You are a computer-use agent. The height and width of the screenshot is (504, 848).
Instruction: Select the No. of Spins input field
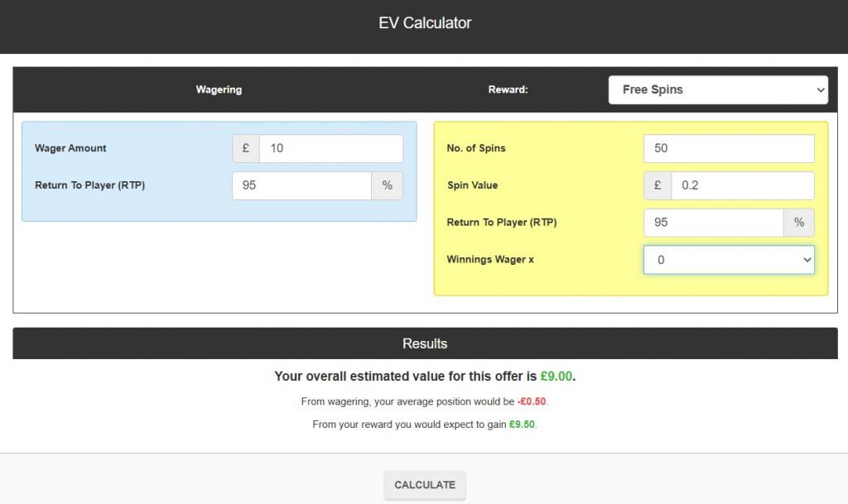point(729,148)
